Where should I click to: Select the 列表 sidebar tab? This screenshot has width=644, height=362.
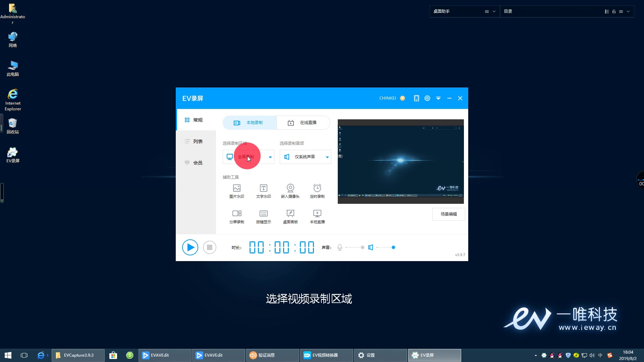coord(196,141)
